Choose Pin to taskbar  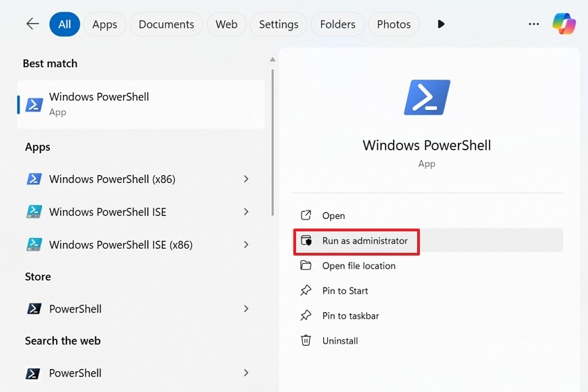point(428,316)
